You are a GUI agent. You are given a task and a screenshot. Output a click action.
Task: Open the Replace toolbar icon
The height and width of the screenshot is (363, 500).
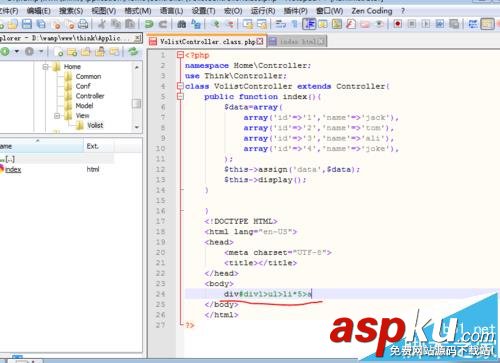[196, 24]
